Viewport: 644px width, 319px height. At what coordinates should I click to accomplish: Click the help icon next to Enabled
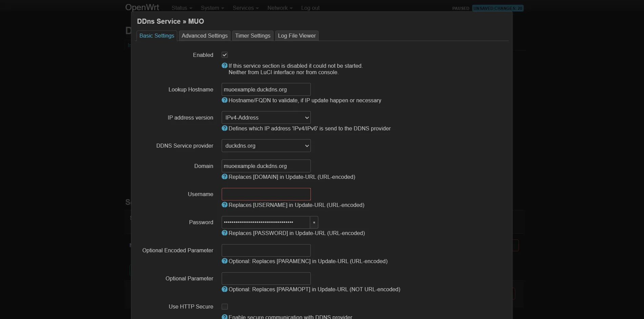coord(224,65)
